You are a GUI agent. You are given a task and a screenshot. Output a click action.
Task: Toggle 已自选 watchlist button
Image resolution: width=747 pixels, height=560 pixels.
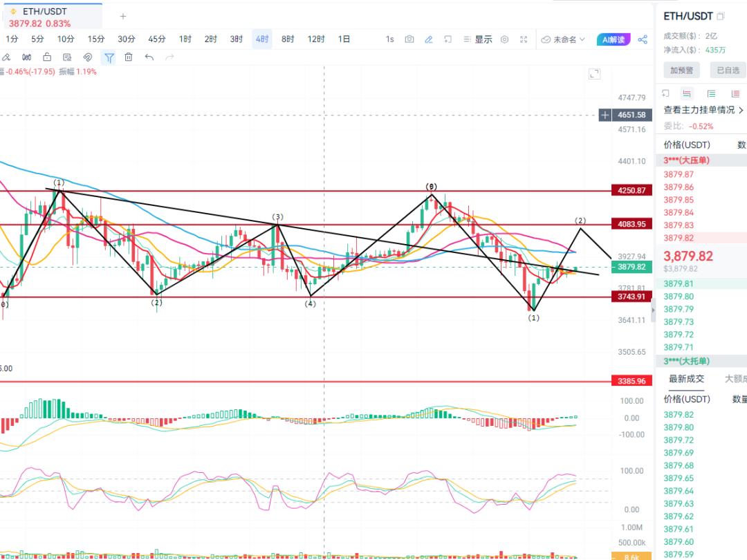tap(728, 70)
